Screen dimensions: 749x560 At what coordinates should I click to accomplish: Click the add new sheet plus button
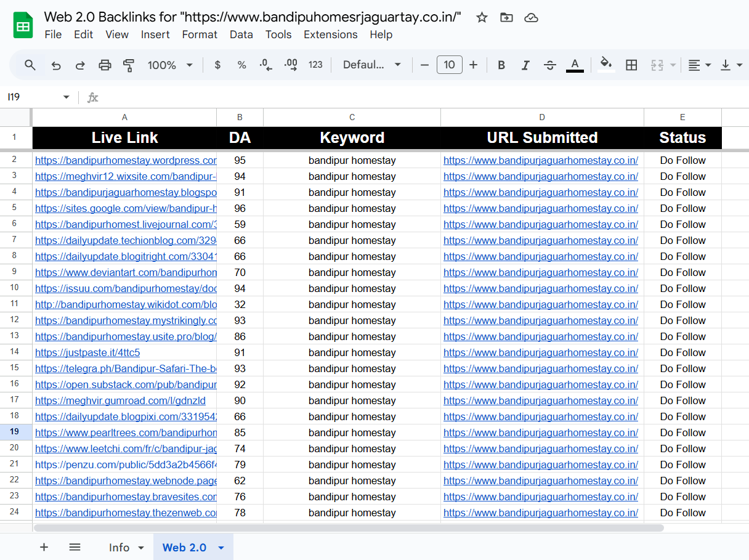44,547
